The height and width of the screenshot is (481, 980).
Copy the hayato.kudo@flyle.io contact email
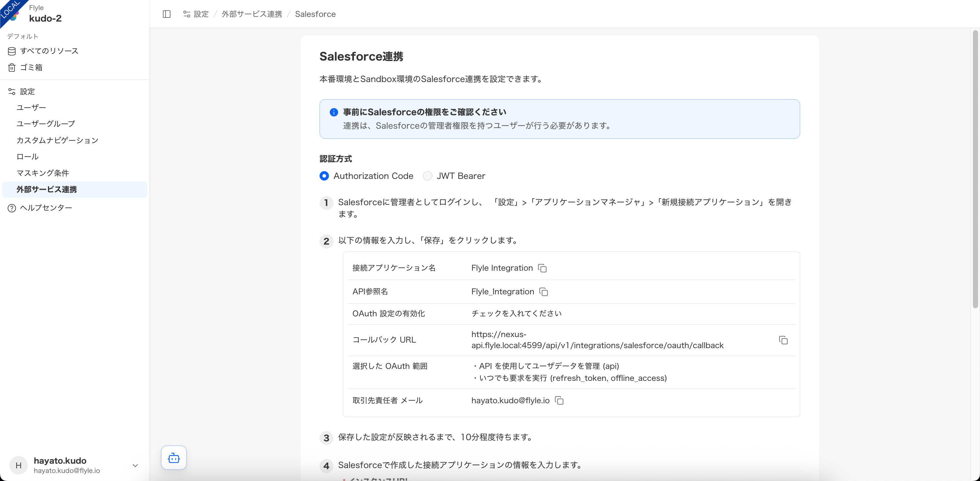point(559,400)
